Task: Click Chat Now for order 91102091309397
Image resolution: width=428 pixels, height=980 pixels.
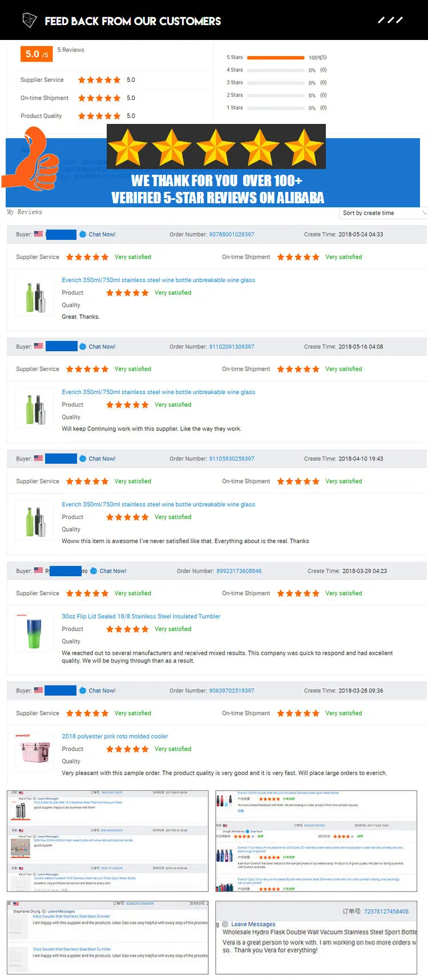Action: (x=102, y=347)
